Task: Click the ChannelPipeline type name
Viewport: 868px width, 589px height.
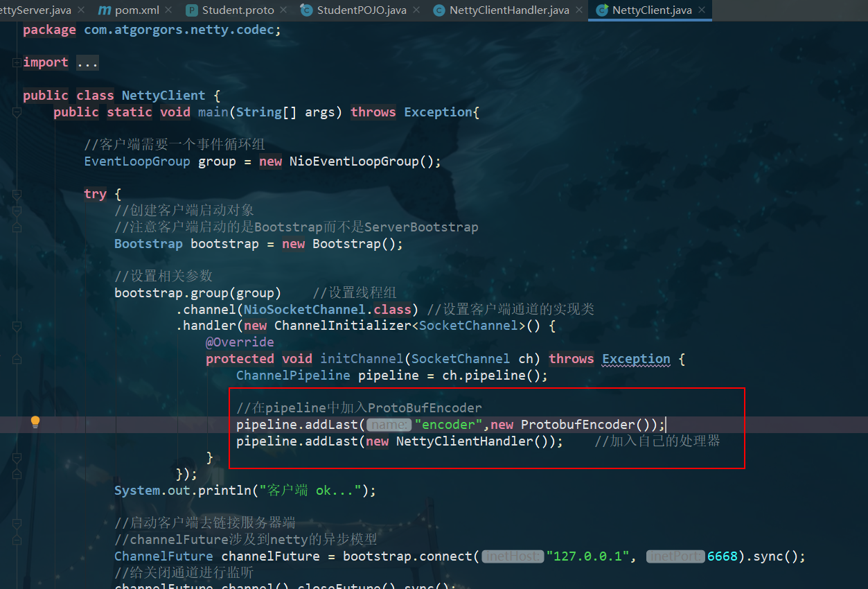Action: click(293, 376)
